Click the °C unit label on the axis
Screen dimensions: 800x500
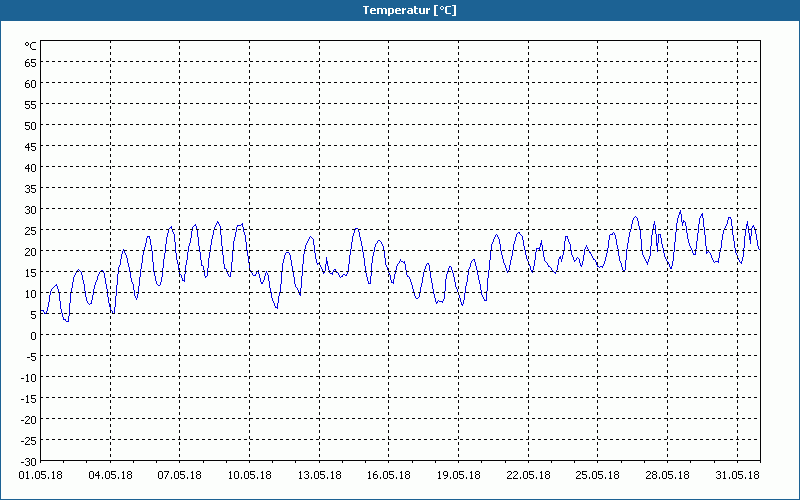coord(31,46)
